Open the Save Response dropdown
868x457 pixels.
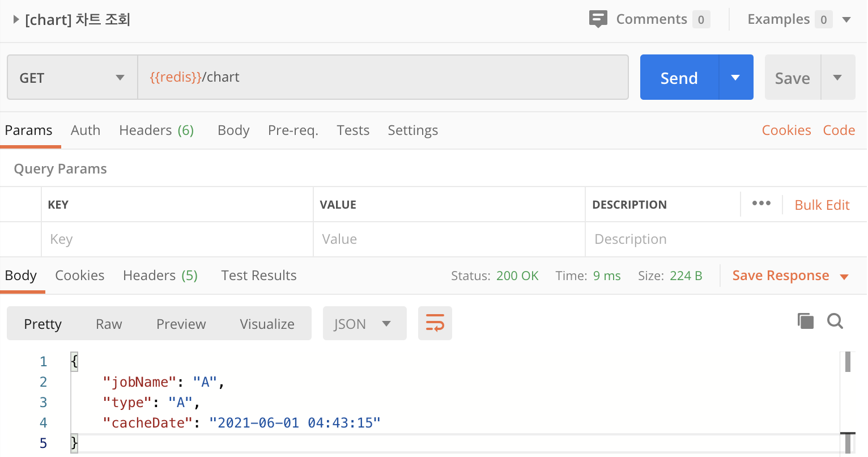(791, 276)
